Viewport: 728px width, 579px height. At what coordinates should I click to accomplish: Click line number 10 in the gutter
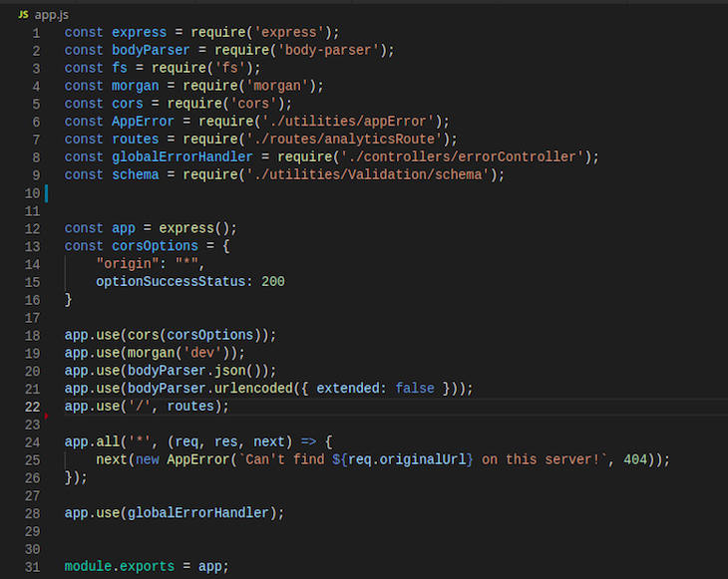32,193
